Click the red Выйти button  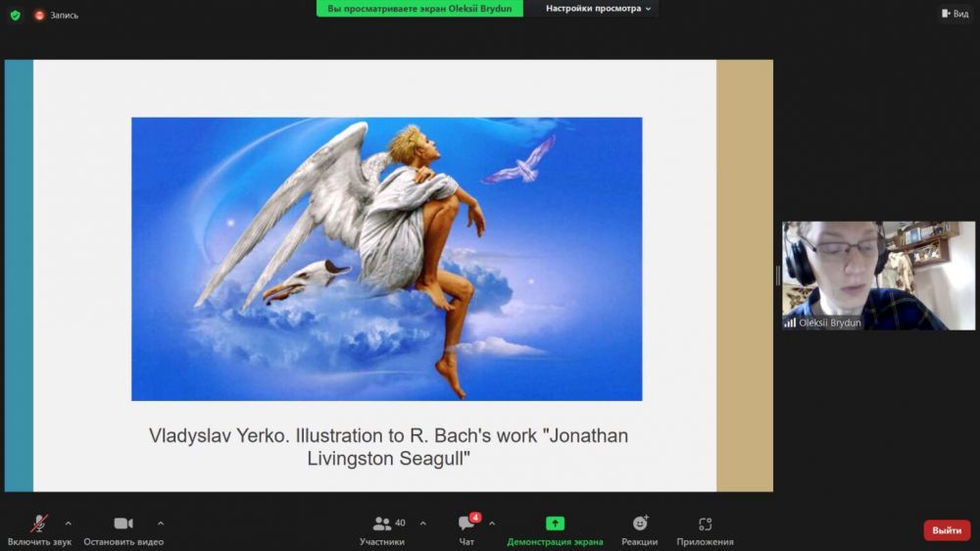947,530
